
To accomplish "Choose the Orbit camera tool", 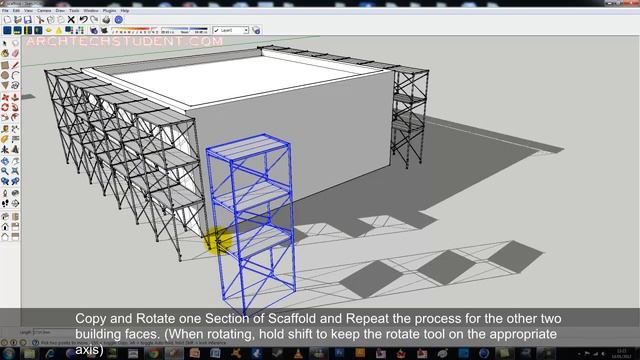I will point(5,162).
